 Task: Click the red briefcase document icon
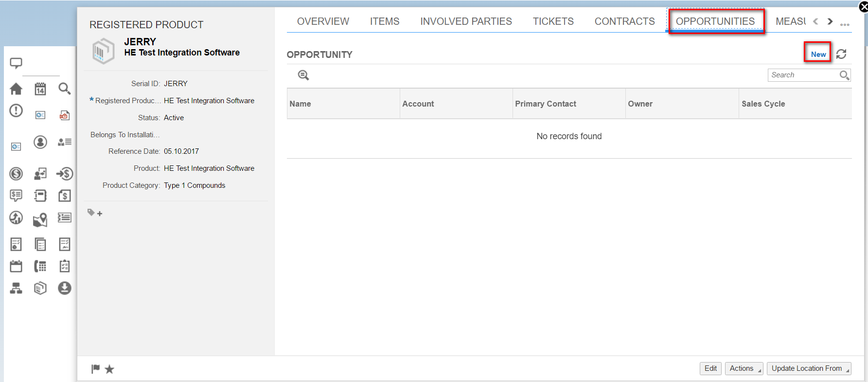[x=65, y=115]
